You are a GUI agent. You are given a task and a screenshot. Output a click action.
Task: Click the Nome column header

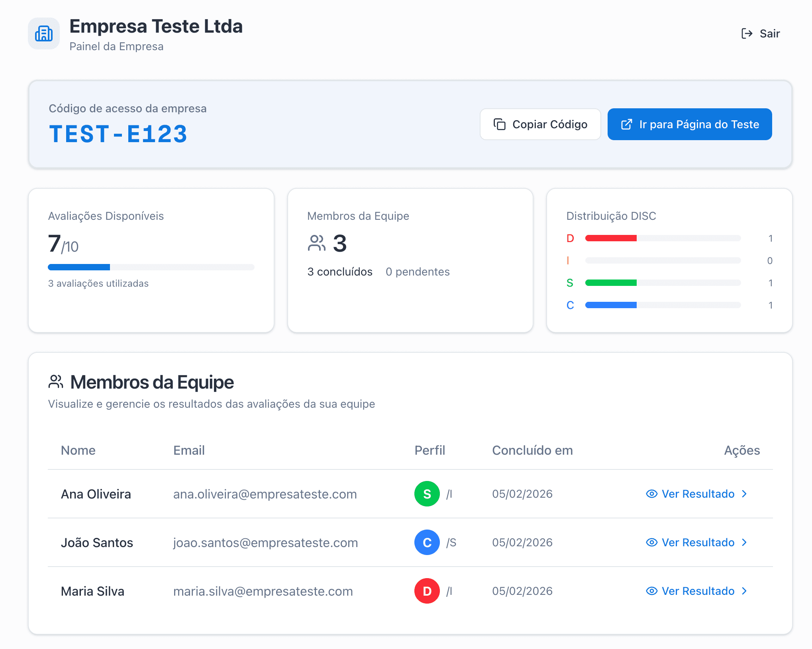click(78, 450)
